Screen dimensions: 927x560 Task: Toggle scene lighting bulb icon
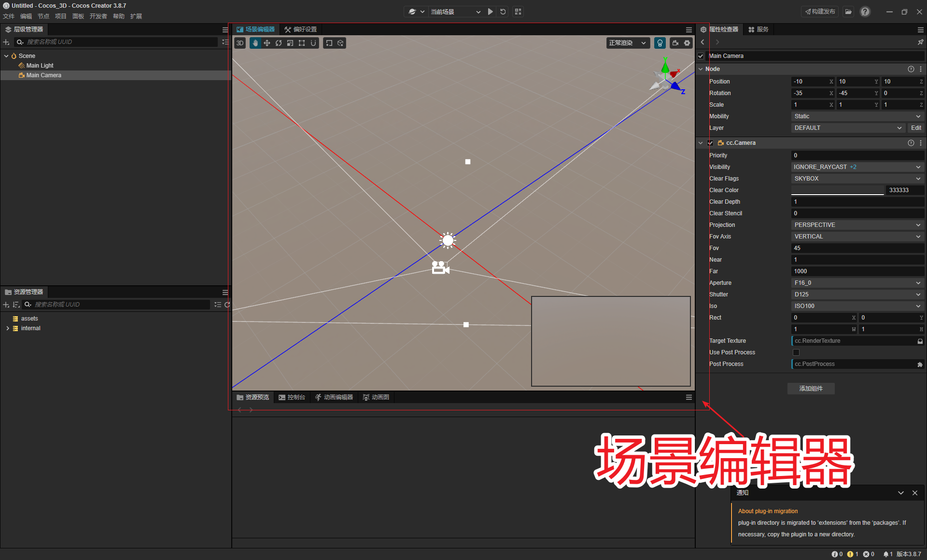(660, 43)
